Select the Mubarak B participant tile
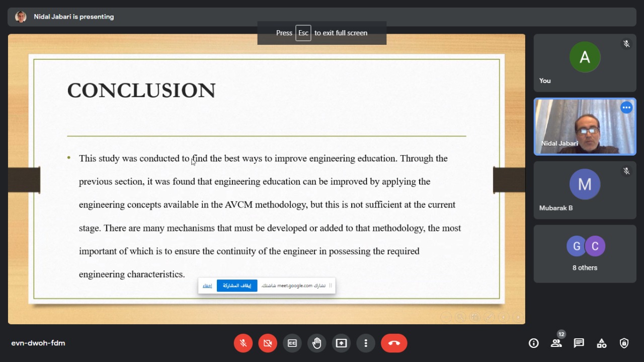The image size is (644, 362). tap(585, 190)
